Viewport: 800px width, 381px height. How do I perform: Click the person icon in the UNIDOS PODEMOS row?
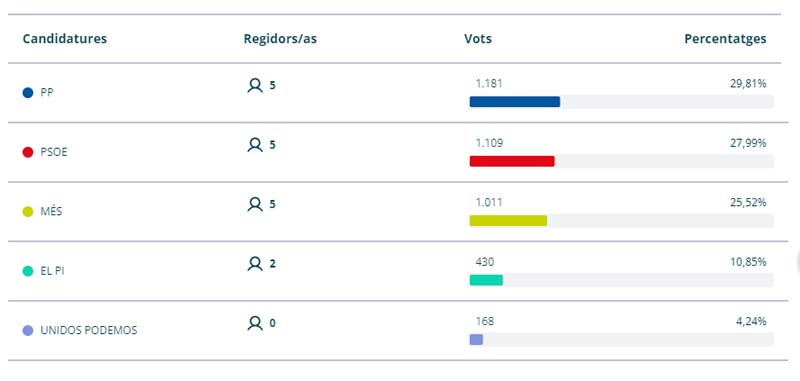coord(255,323)
